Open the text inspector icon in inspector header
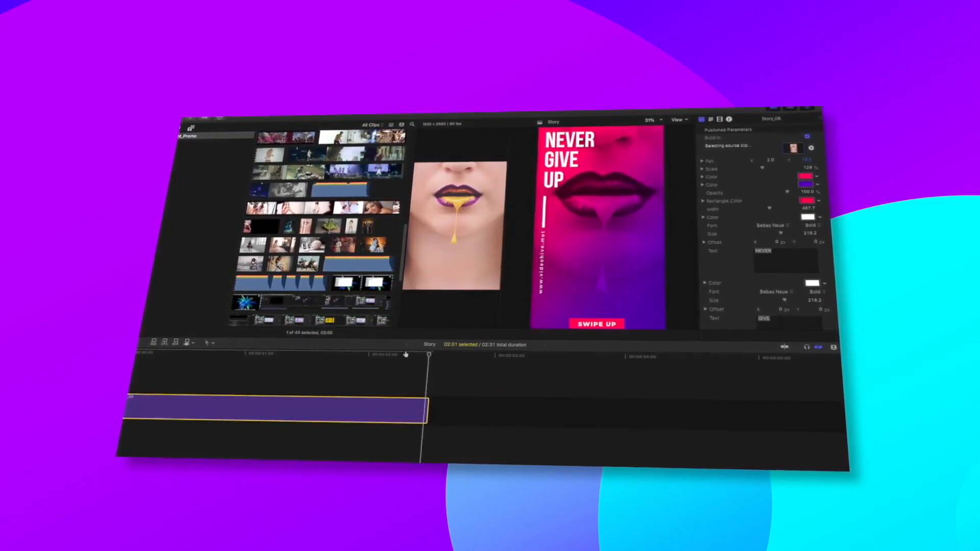This screenshot has width=980, height=551. point(710,119)
